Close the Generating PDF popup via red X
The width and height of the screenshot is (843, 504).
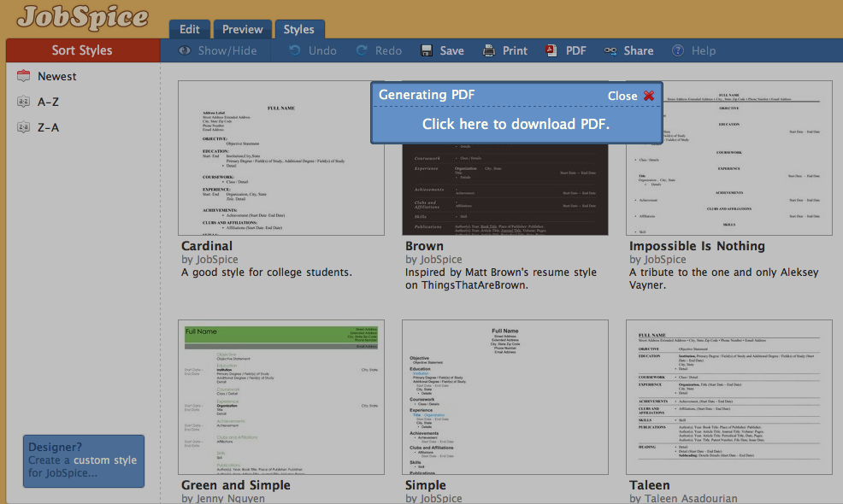[x=649, y=96]
